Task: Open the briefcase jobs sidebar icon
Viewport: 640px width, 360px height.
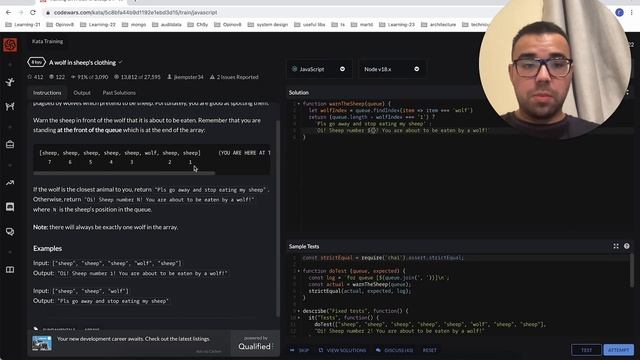Action: 10,144
